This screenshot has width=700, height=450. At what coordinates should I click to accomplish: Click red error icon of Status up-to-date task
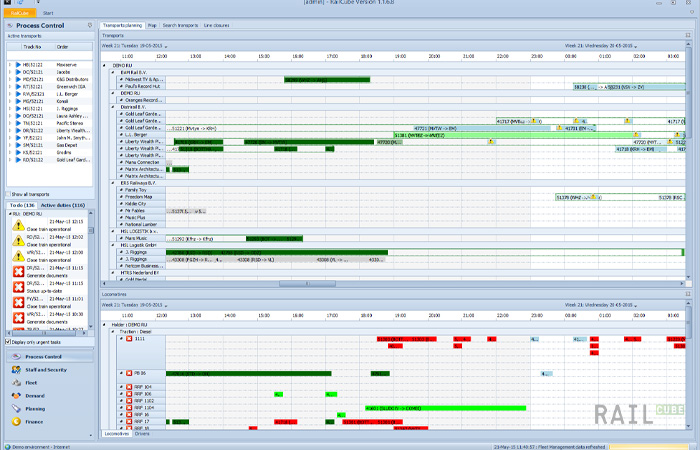coord(18,287)
